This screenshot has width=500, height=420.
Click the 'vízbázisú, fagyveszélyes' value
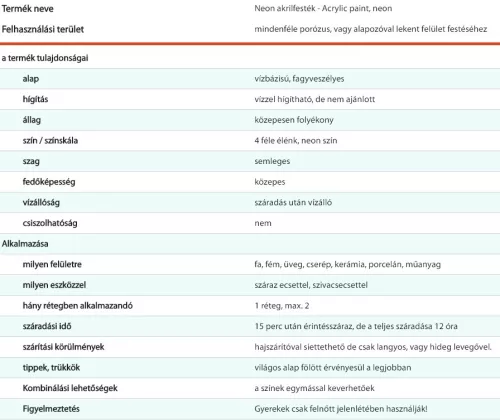[299, 79]
